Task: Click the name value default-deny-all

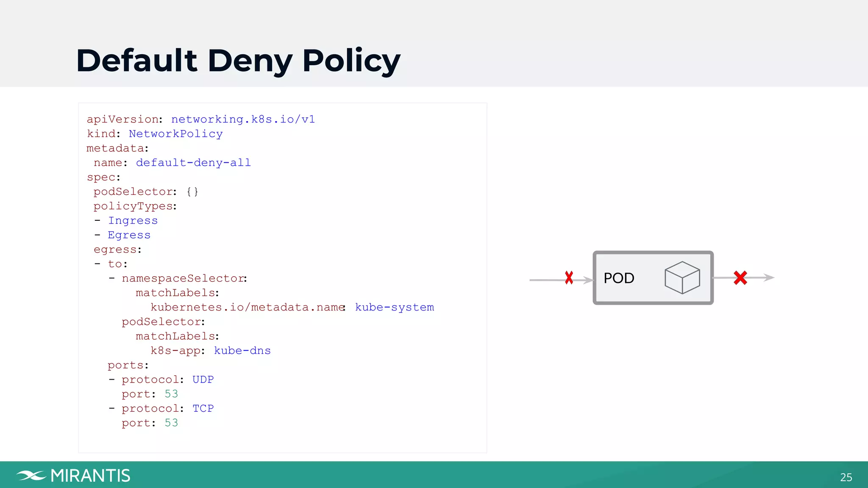Action: pyautogui.click(x=193, y=163)
